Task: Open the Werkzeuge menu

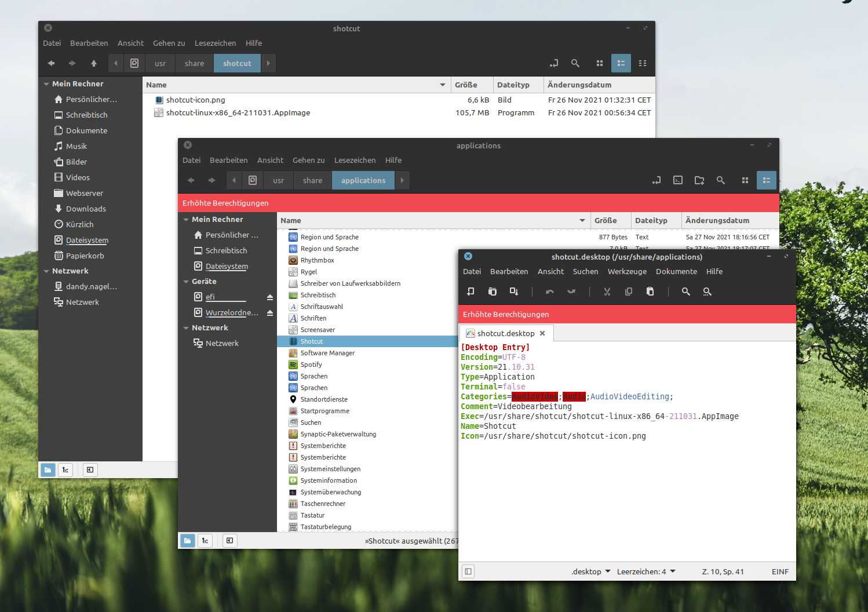Action: click(x=626, y=271)
